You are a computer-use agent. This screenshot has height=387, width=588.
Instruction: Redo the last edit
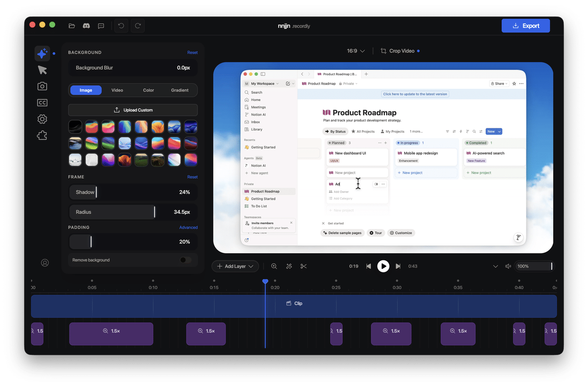[138, 26]
